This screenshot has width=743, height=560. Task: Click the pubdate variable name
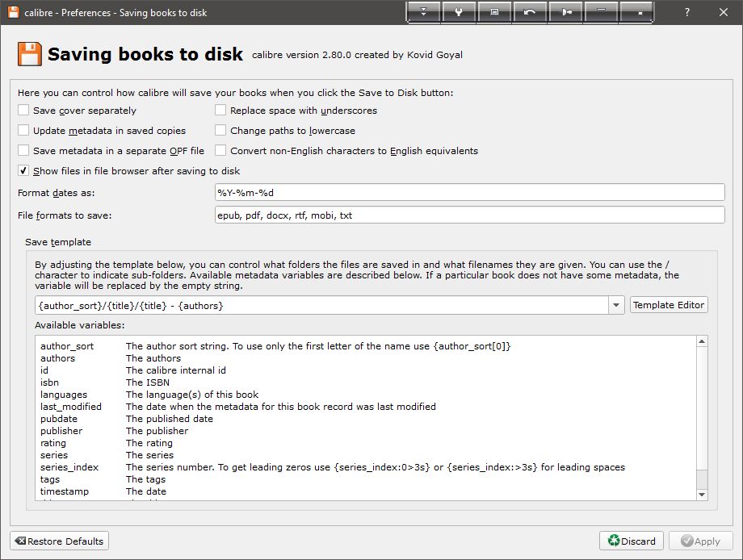59,419
